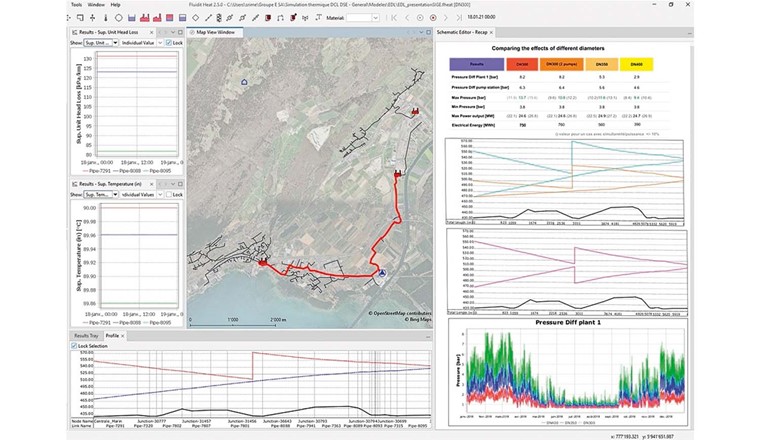The width and height of the screenshot is (760, 440).
Task: Click the red DN300 column swatch
Action: (522, 64)
